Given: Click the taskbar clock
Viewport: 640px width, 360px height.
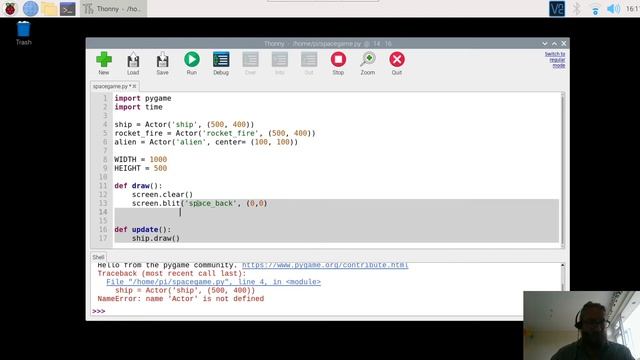Looking at the screenshot, I should [633, 9].
